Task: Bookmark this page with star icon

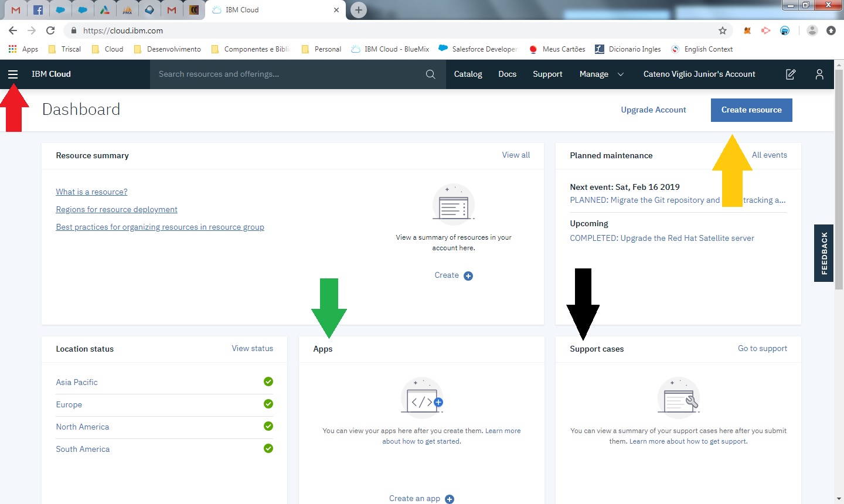Action: (723, 30)
